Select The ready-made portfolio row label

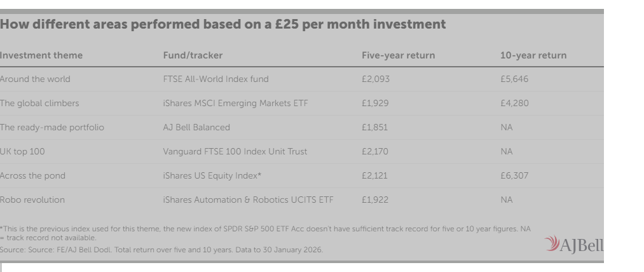(x=52, y=127)
